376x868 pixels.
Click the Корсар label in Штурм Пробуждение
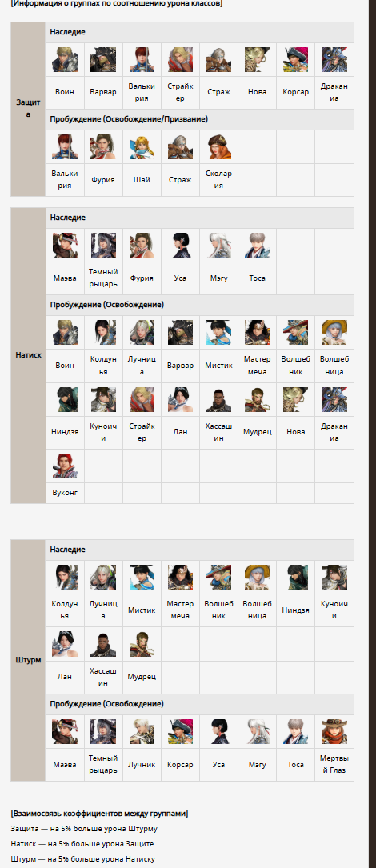[x=181, y=765]
